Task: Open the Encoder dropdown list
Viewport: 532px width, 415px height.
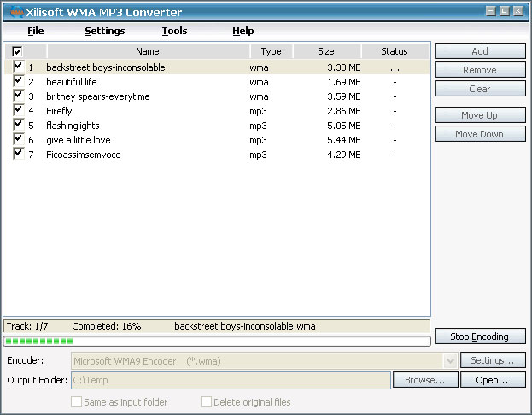Action: tap(451, 361)
